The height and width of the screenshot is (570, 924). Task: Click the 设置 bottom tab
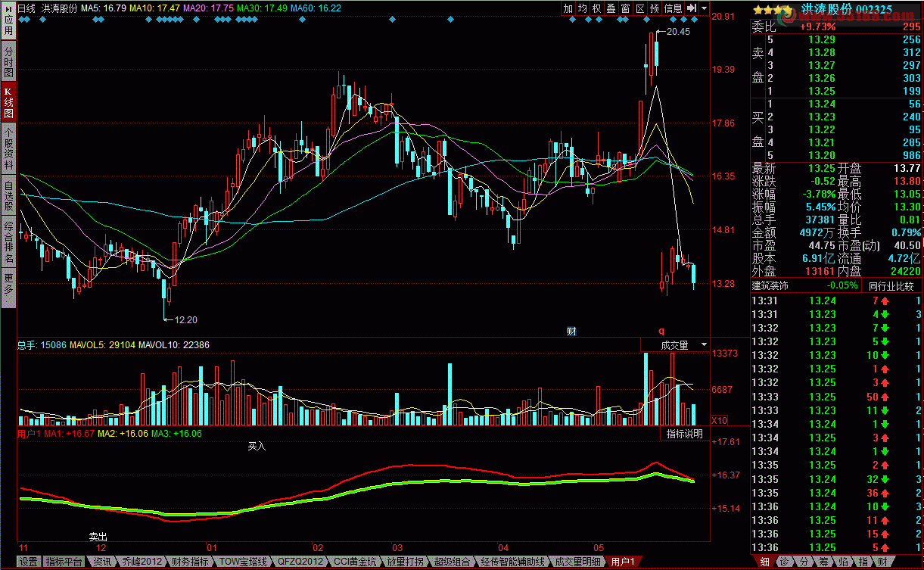point(29,562)
